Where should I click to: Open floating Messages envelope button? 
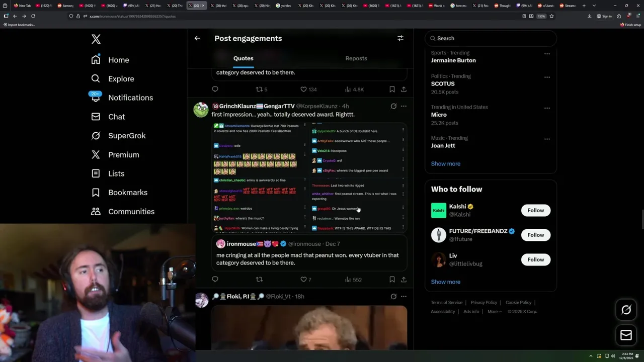pyautogui.click(x=626, y=335)
